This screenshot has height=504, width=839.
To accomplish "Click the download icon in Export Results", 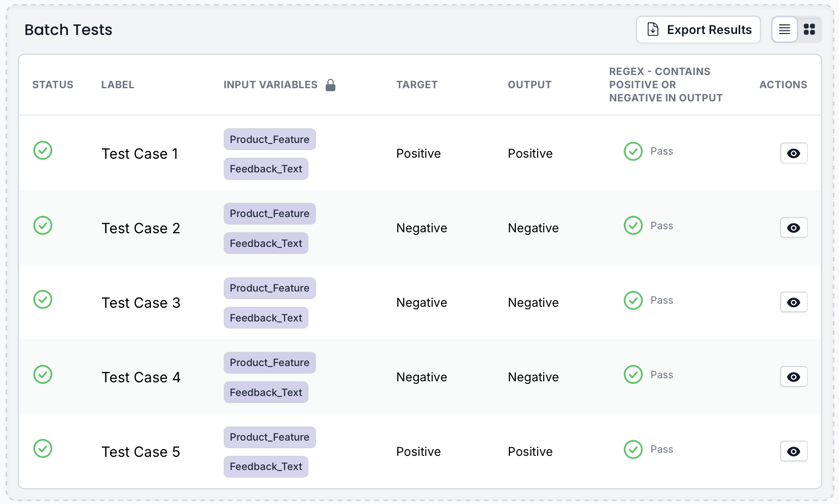I will (x=653, y=29).
